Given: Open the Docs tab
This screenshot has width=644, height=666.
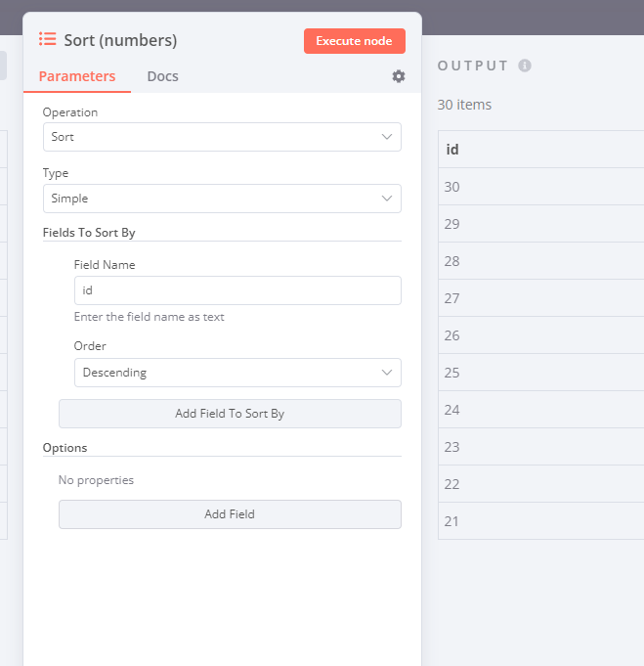Looking at the screenshot, I should coord(162,76).
